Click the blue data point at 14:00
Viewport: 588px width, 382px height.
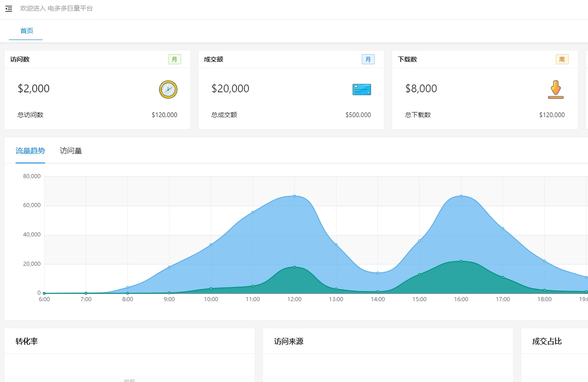[377, 273]
